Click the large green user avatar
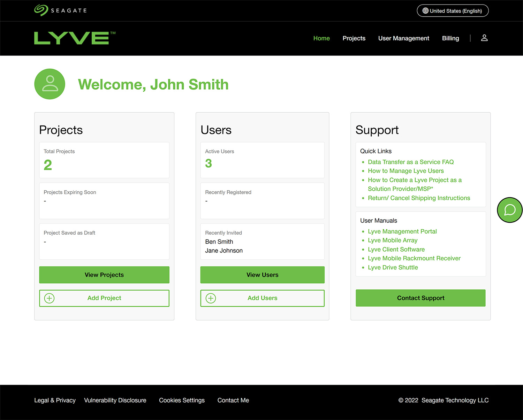 point(50,84)
